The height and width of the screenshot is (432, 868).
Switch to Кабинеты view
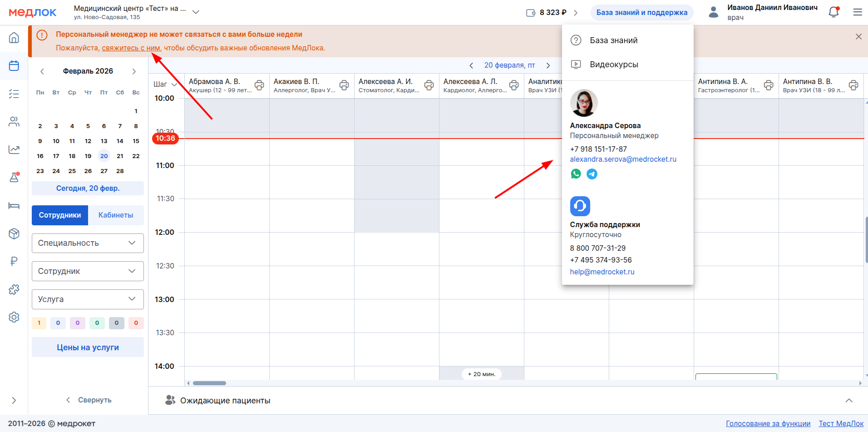point(116,215)
